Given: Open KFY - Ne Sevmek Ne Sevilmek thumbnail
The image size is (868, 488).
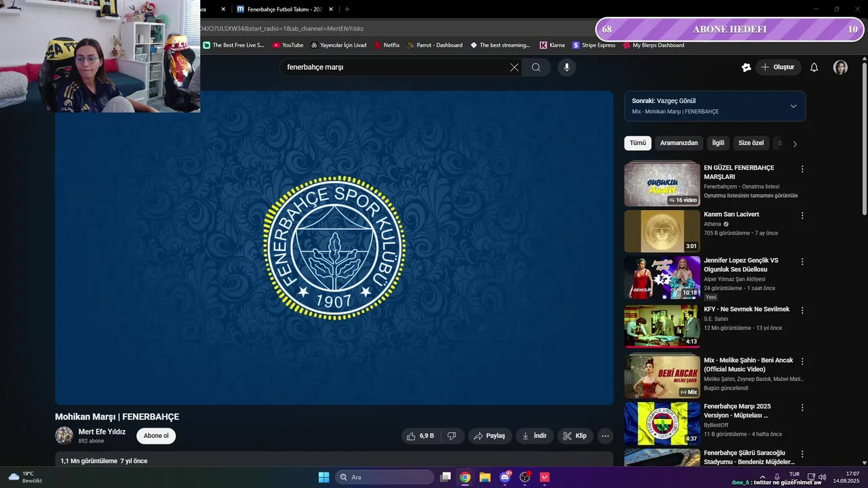Looking at the screenshot, I should 662,326.
